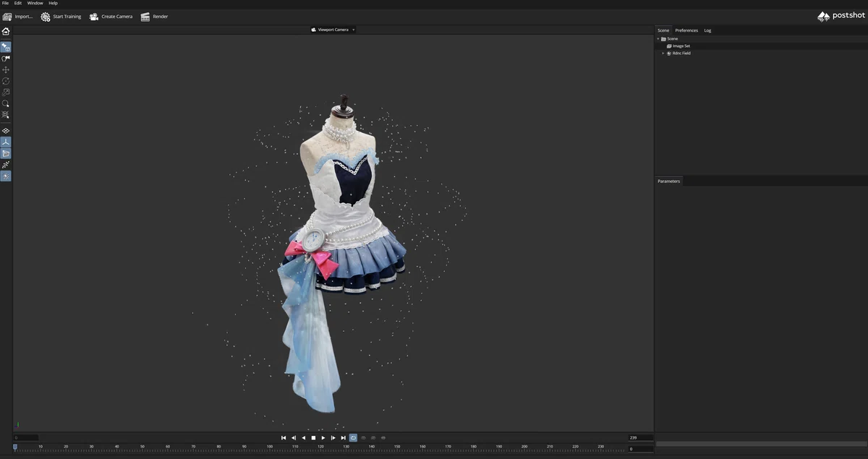Open the Help menu

(x=53, y=3)
